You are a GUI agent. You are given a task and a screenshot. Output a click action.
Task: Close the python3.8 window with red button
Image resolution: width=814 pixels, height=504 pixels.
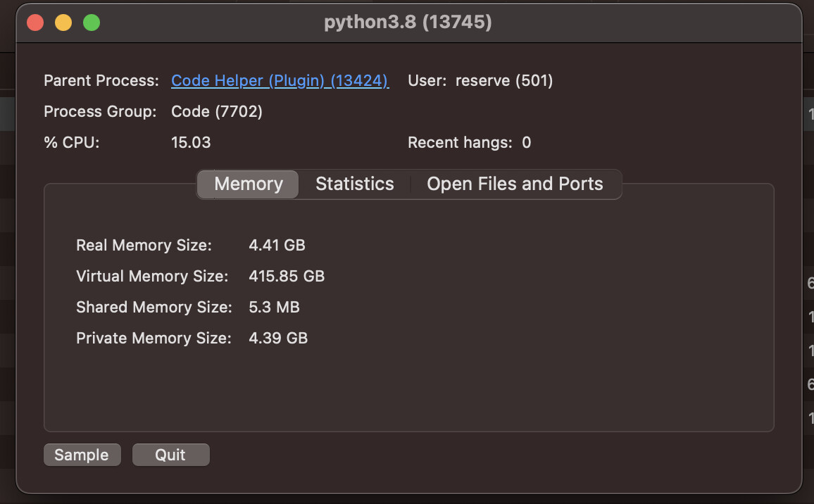coord(35,23)
